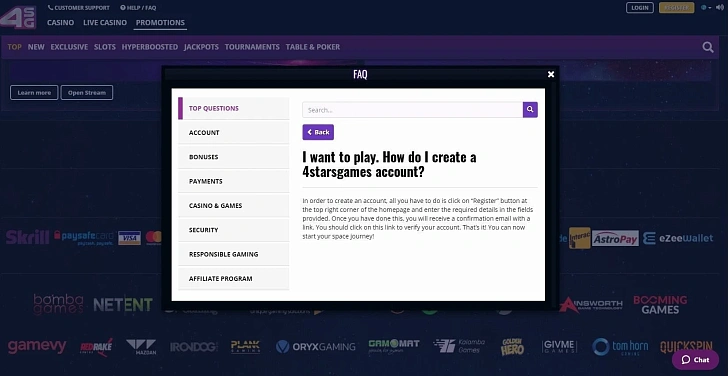This screenshot has width=728, height=376.
Task: Select Casino & Games FAQ section
Action: pyautogui.click(x=234, y=206)
